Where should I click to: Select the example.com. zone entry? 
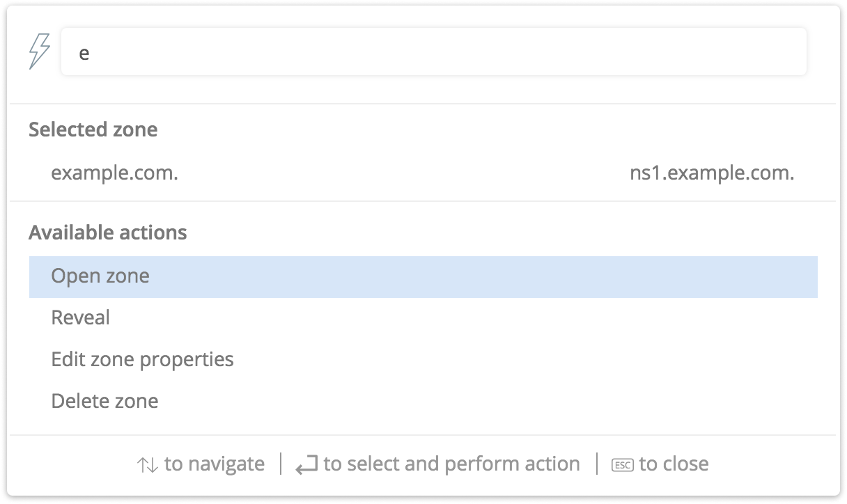[x=114, y=173]
